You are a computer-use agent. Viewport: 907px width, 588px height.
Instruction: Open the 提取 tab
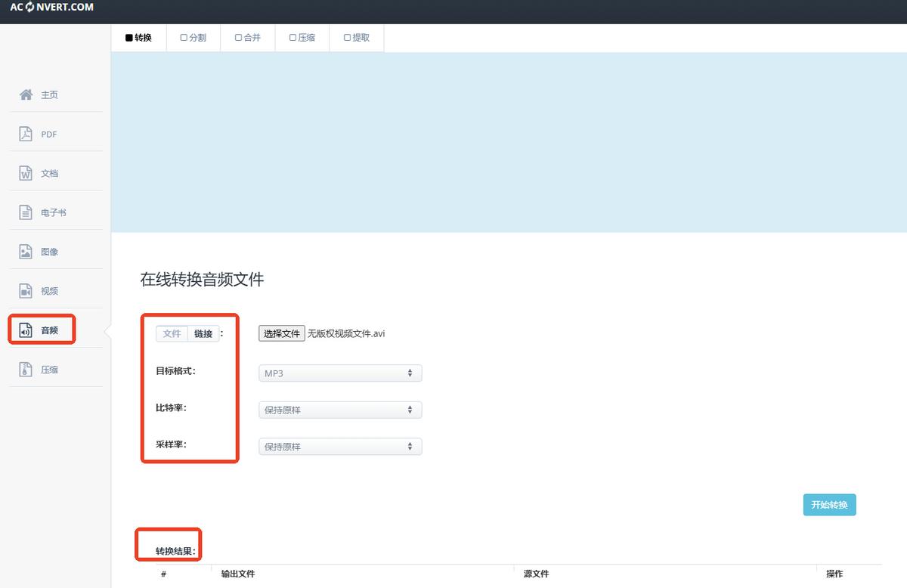(356, 38)
